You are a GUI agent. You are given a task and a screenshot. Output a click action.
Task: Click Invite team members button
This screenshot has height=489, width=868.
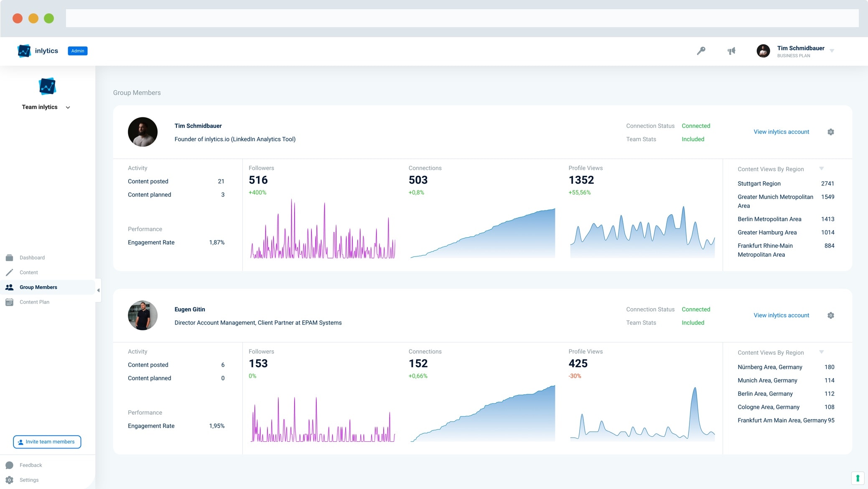(x=47, y=442)
